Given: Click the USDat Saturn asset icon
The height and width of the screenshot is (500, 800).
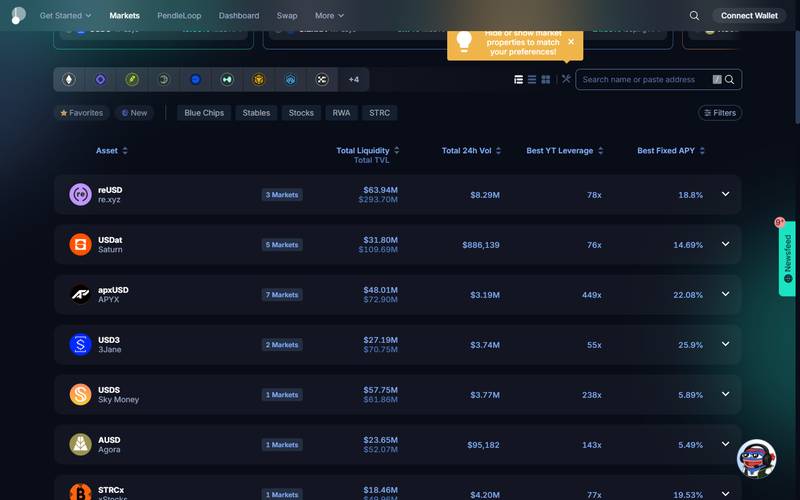Looking at the screenshot, I should tap(80, 244).
